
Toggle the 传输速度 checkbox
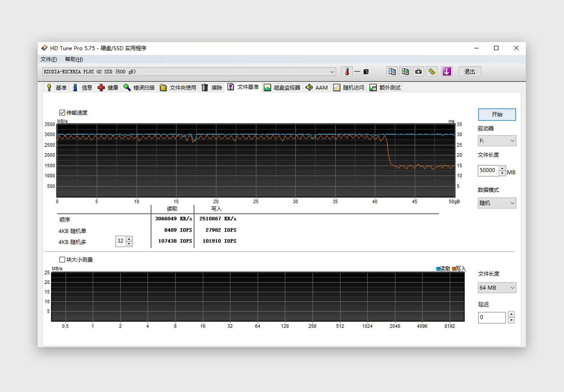click(x=62, y=113)
